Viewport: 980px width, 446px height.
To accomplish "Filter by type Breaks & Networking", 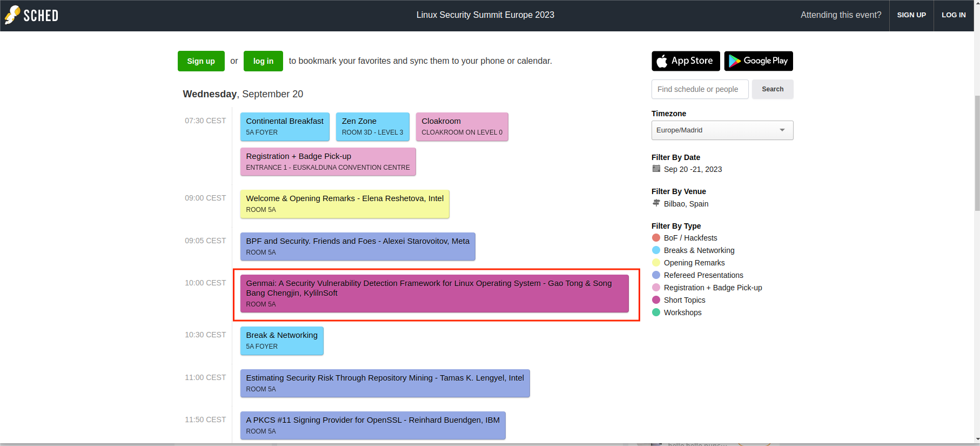I will pyautogui.click(x=699, y=250).
